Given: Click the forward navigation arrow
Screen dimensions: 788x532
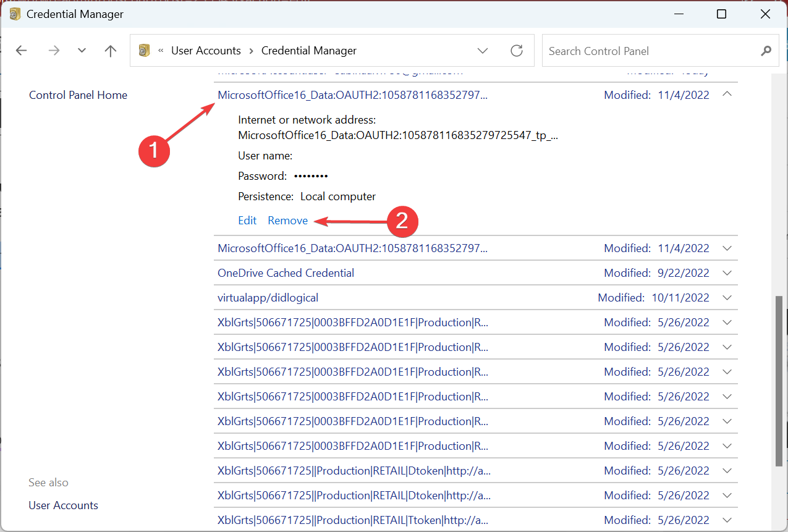Looking at the screenshot, I should [54, 51].
